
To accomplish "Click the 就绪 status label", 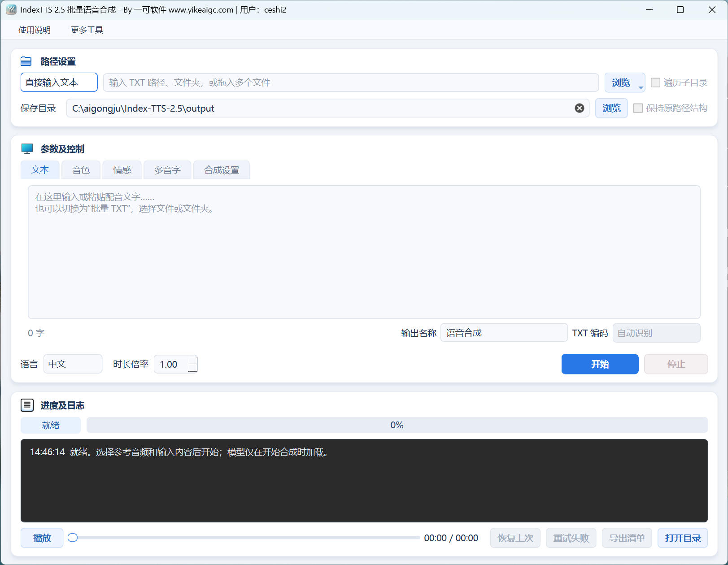I will coord(51,425).
